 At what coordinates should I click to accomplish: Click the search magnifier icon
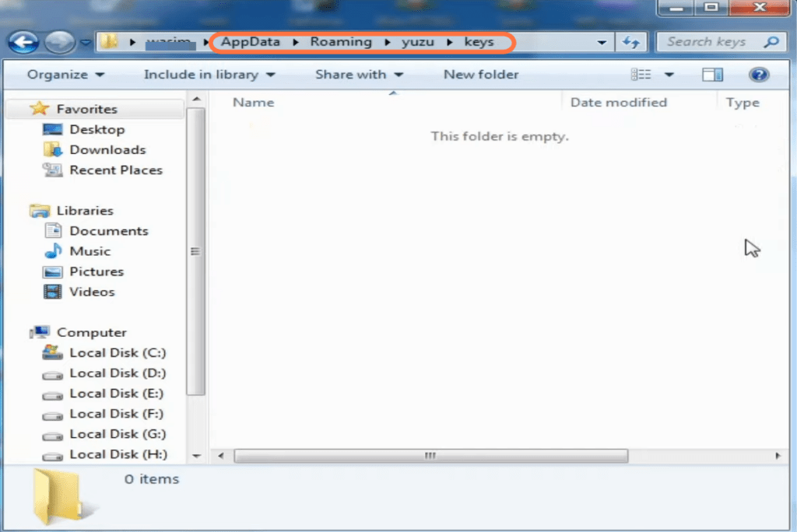tap(771, 42)
